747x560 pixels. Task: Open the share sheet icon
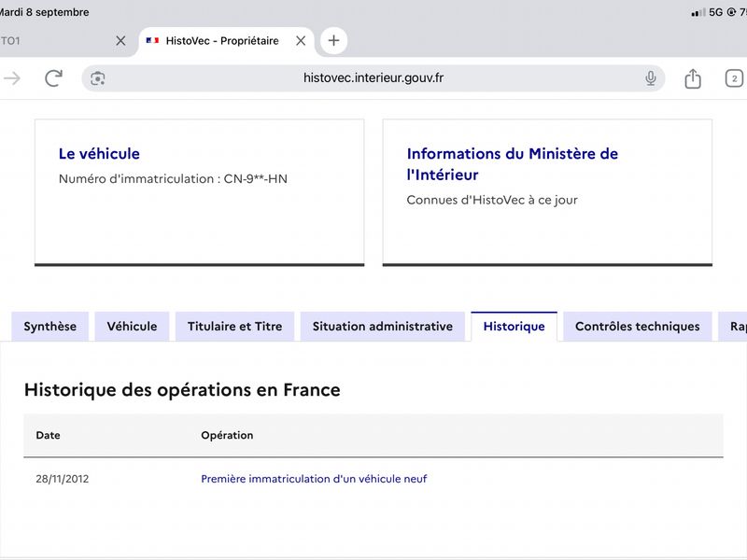[693, 78]
